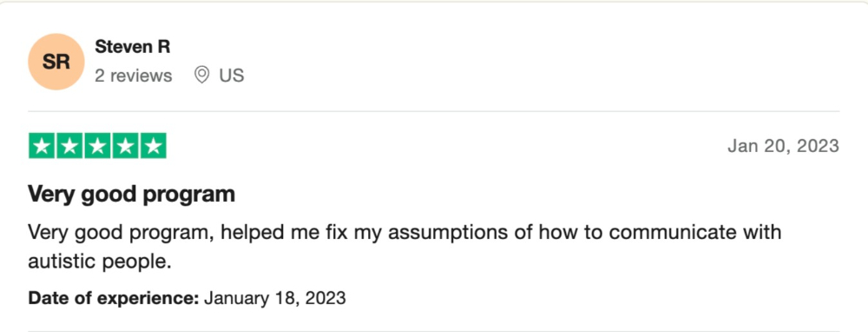Image resolution: width=868 pixels, height=332 pixels.
Task: Click the location pin icon
Action: [202, 75]
